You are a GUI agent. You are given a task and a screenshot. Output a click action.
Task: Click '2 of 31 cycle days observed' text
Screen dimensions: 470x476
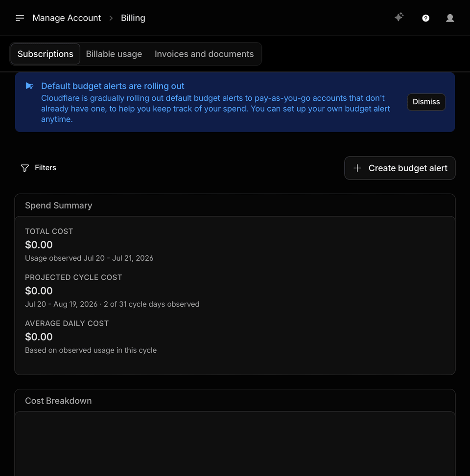(x=152, y=304)
